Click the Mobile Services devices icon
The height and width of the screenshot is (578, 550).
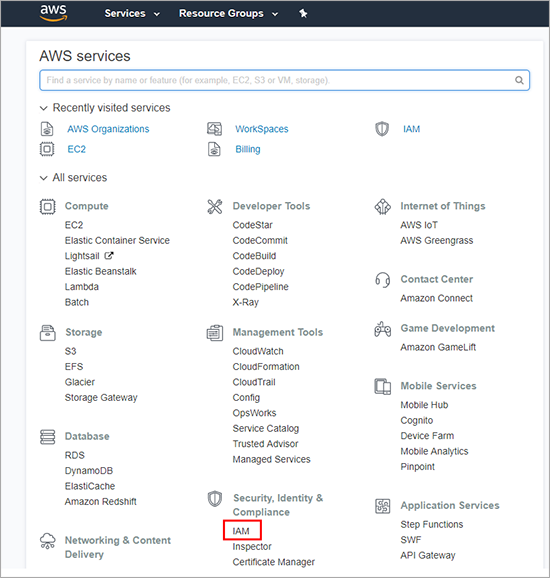(383, 386)
